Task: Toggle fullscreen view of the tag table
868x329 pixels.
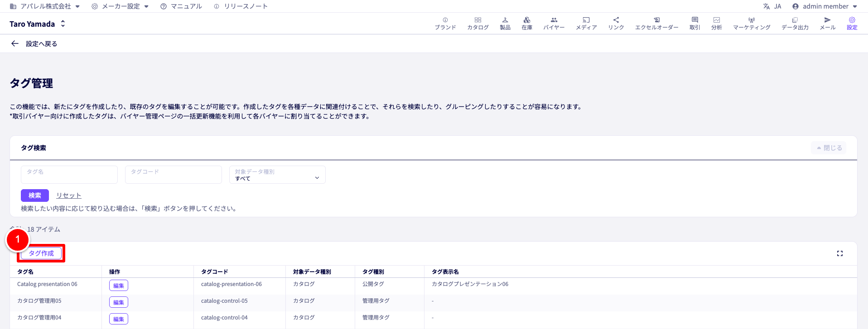Action: pyautogui.click(x=839, y=253)
